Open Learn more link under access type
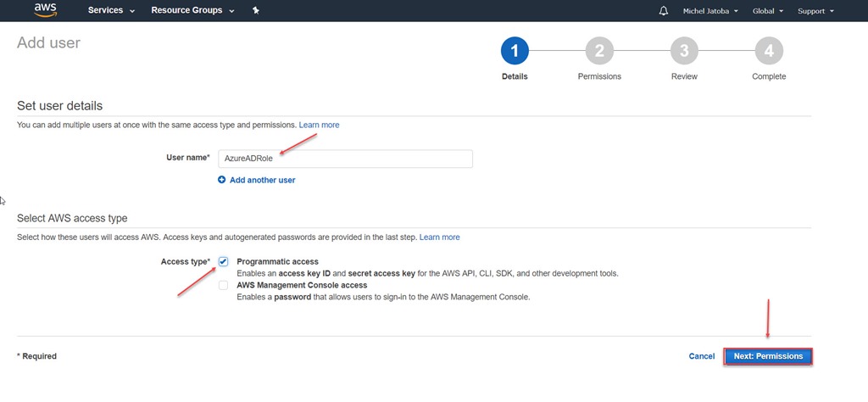868x402 pixels. [440, 237]
